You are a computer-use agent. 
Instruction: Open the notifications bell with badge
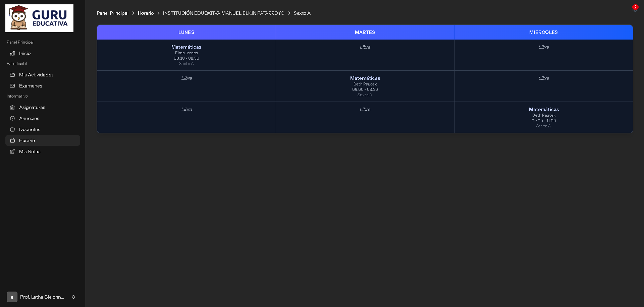click(635, 9)
